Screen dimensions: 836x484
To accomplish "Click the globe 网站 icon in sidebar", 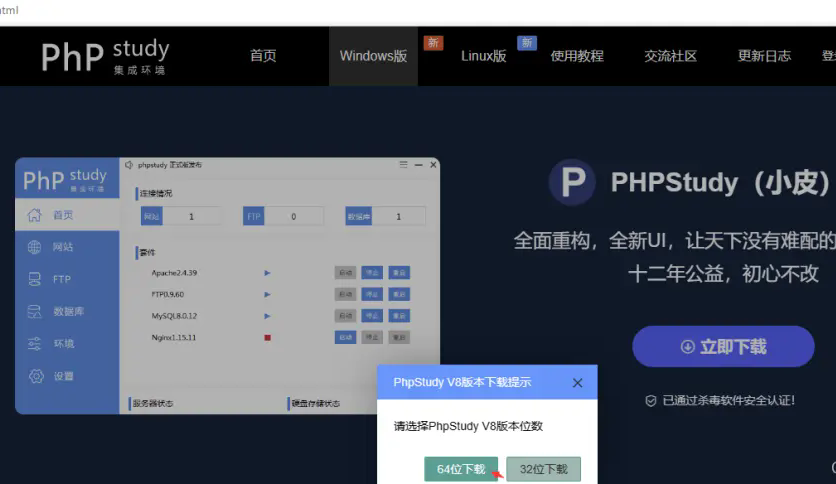I will click(x=35, y=247).
